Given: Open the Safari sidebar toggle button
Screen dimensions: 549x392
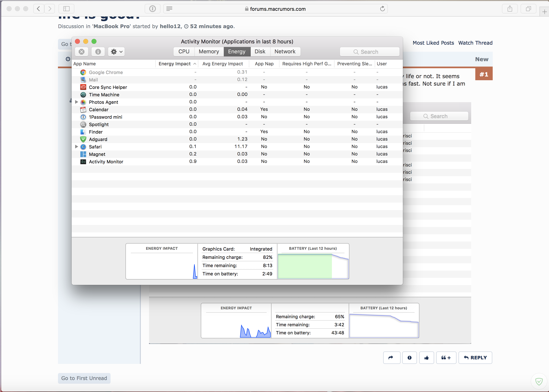Looking at the screenshot, I should pos(66,9).
